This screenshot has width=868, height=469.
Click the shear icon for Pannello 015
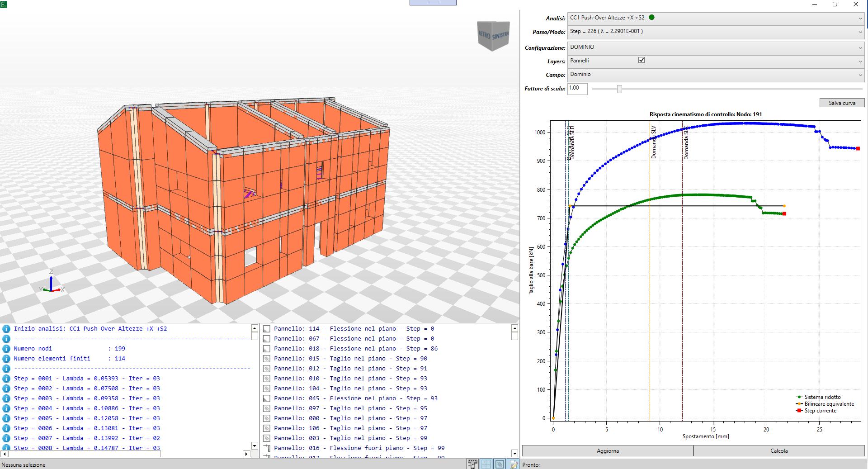click(x=267, y=359)
